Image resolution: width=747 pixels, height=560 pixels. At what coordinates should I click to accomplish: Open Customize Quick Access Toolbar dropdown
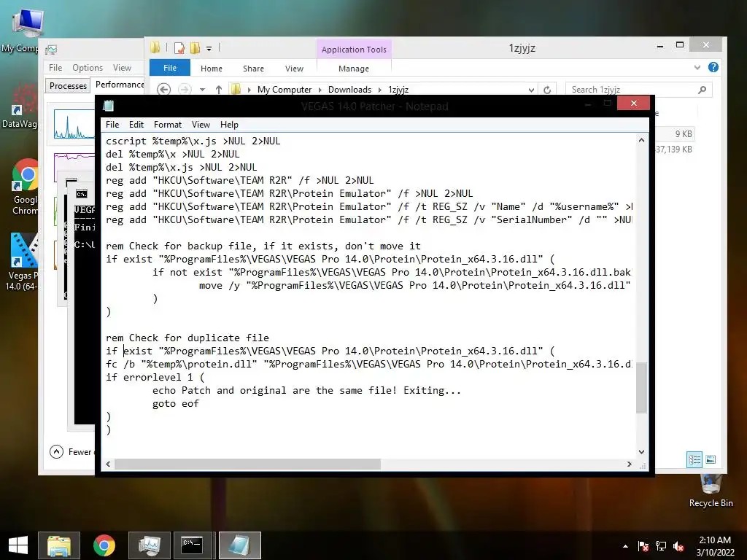tap(209, 49)
